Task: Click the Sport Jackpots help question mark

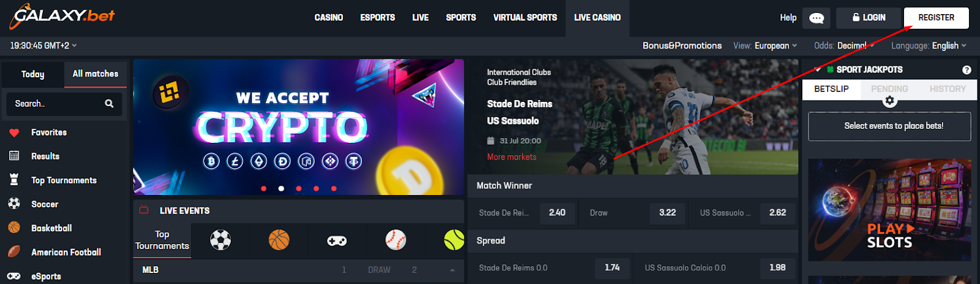Action: [x=967, y=70]
